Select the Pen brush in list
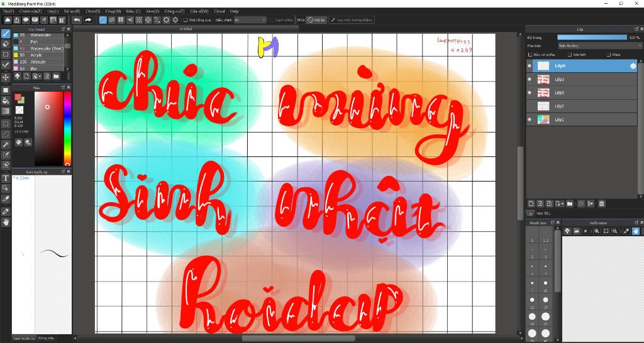Screen dimensions: 644x343 pyautogui.click(x=38, y=42)
